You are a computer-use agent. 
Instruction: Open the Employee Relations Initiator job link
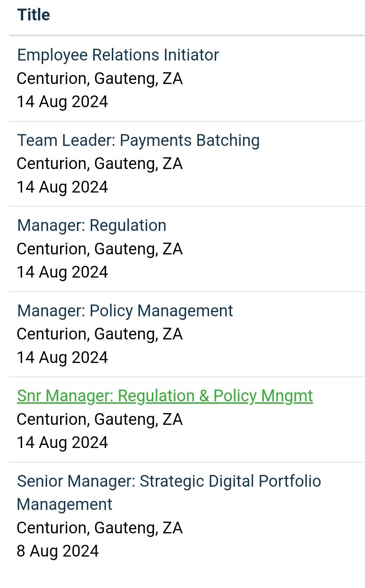click(x=118, y=55)
